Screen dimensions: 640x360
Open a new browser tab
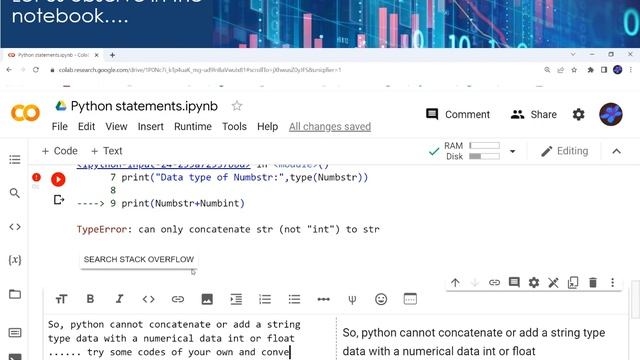pos(112,55)
